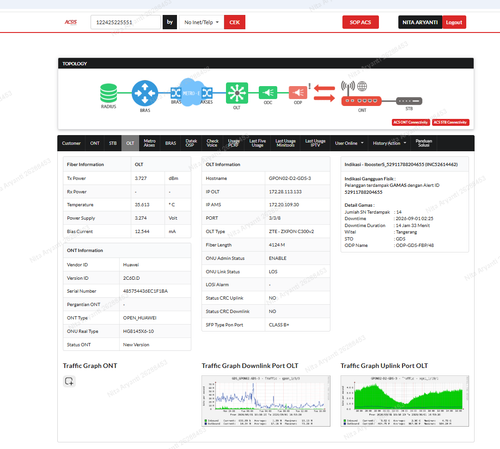
Task: Click the ACS STB Connectivity button
Action: (451, 122)
